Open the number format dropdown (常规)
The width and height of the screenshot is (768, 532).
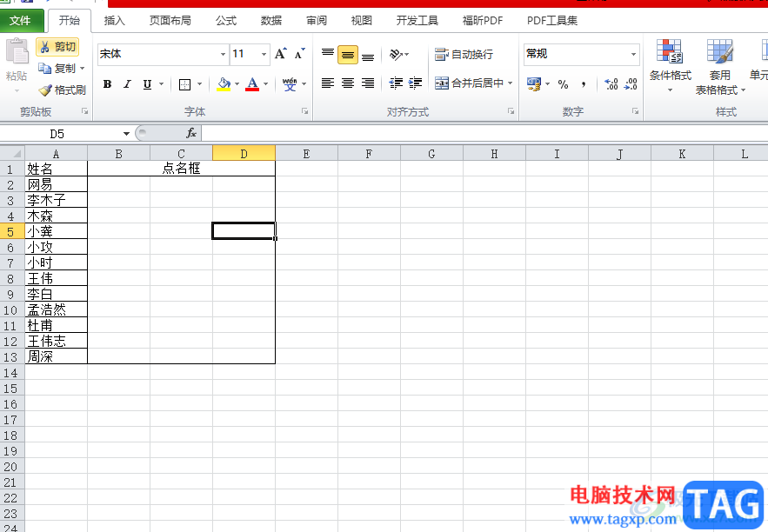coord(633,54)
